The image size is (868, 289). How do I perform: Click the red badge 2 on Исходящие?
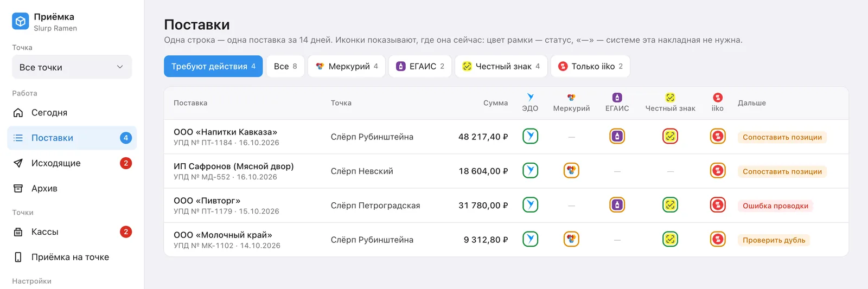pos(126,163)
